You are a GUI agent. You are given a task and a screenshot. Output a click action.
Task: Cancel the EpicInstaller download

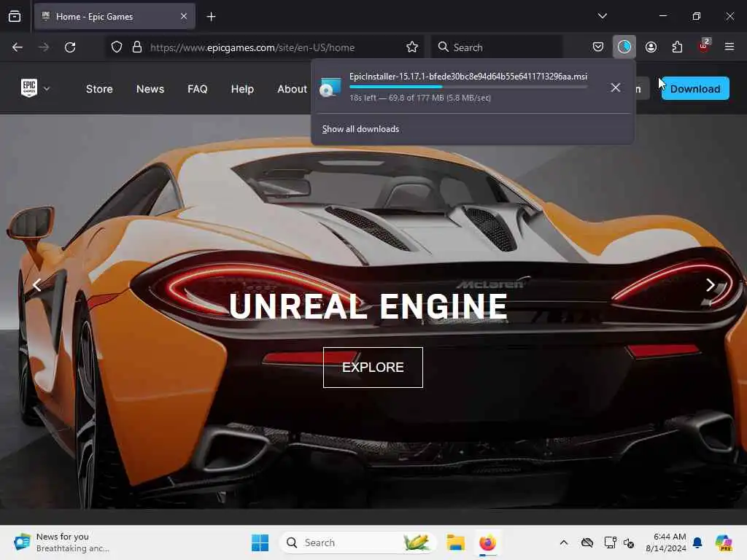pyautogui.click(x=616, y=87)
